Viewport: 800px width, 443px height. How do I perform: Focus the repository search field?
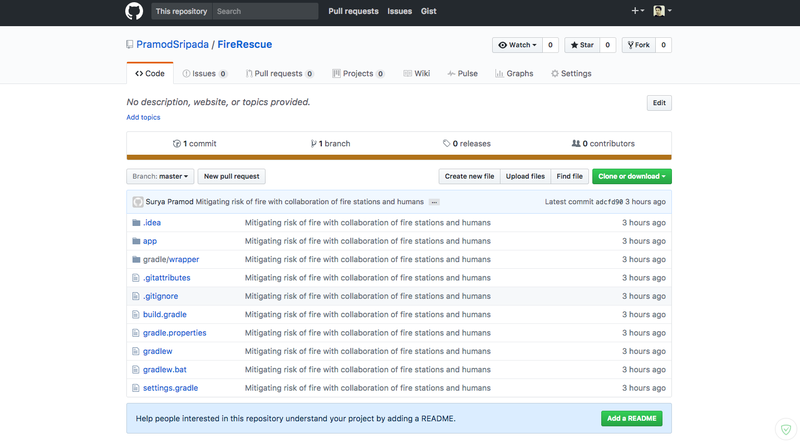point(264,11)
